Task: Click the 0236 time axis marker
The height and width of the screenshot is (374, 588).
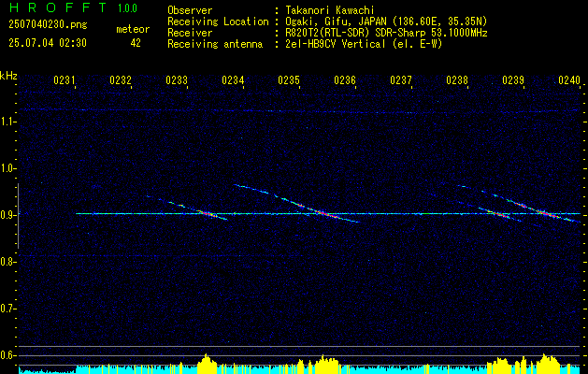Action: point(345,80)
